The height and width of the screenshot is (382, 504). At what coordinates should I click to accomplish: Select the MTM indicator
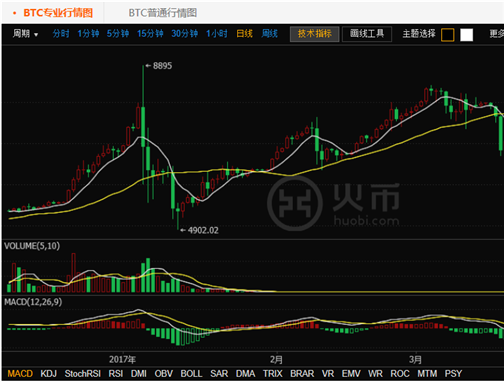pyautogui.click(x=427, y=374)
